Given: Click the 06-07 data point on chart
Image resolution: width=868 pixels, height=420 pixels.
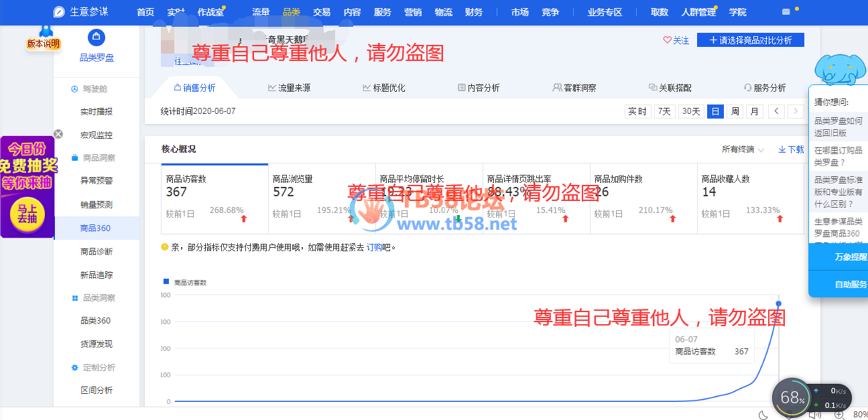Looking at the screenshot, I should coord(778,304).
